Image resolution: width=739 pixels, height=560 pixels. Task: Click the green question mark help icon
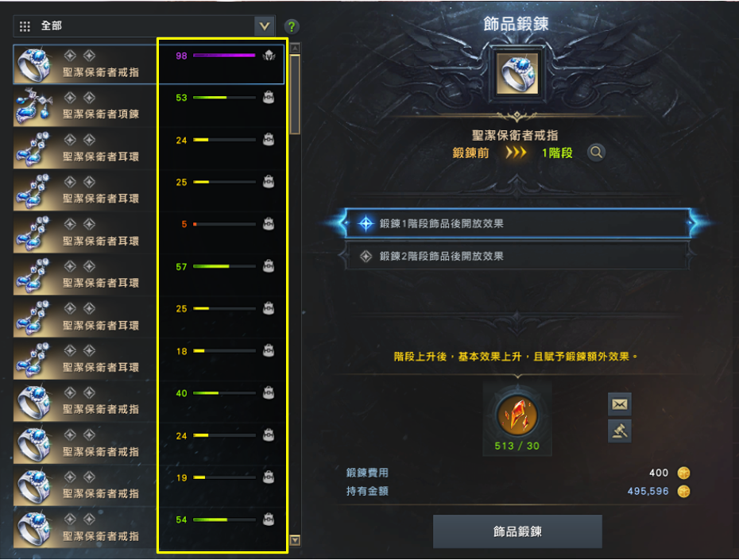pos(292,26)
